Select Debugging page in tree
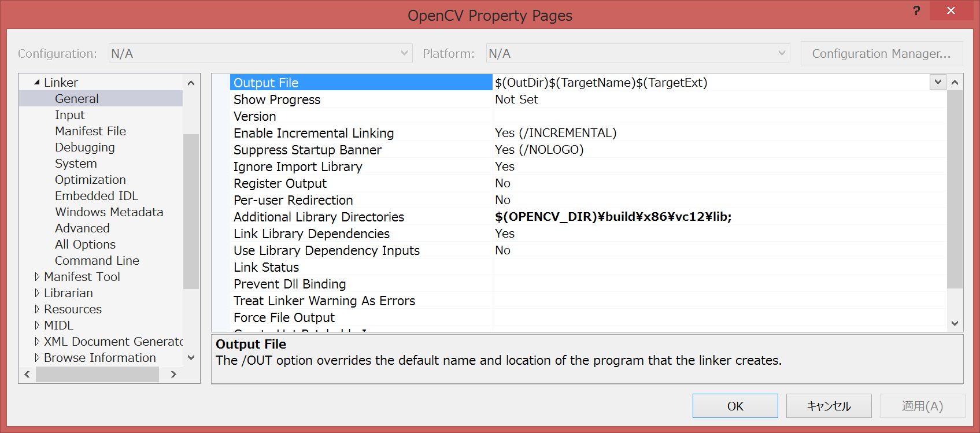The width and height of the screenshot is (980, 433). [85, 147]
